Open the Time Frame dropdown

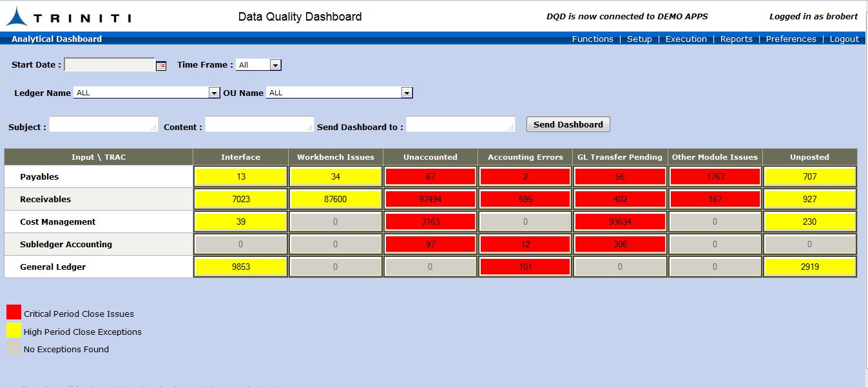tap(276, 64)
